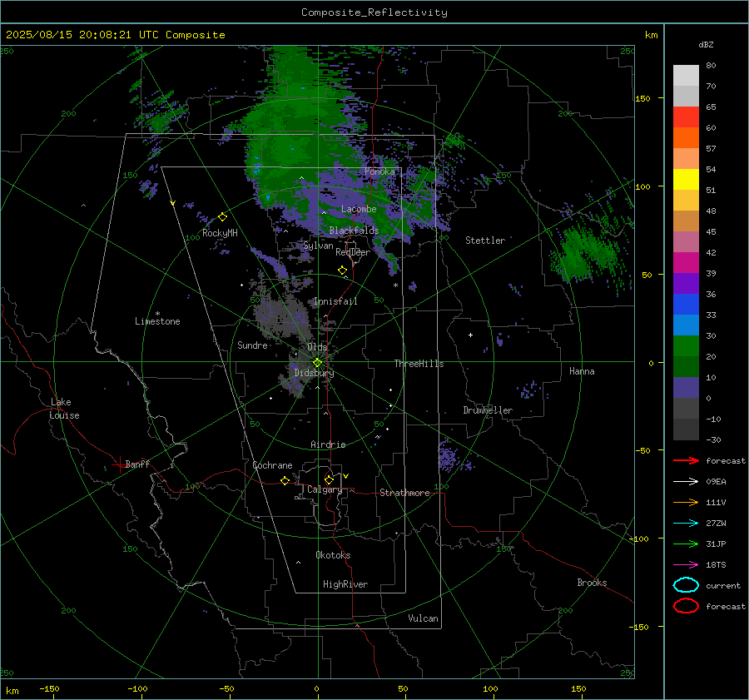Viewport: 749px width, 700px height.
Task: Click the dBZ legend heading
Action: click(x=706, y=45)
